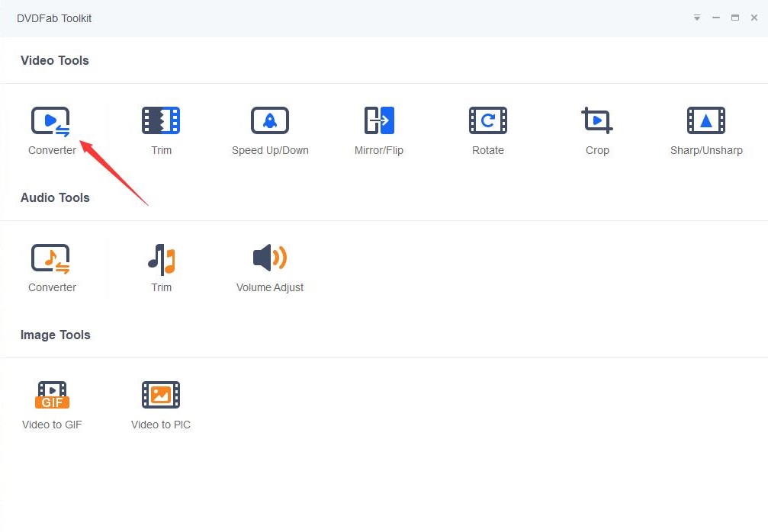The width and height of the screenshot is (768, 532).
Task: Maximize the DVDFab Toolkit window
Action: click(x=735, y=18)
